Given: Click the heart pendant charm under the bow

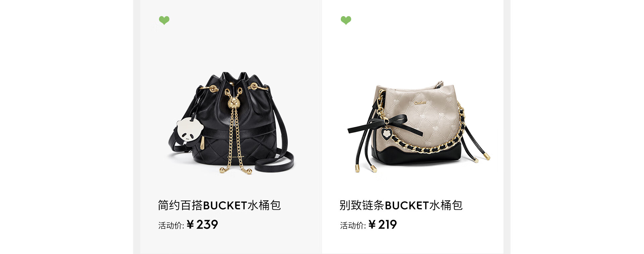Looking at the screenshot, I should [x=386, y=133].
